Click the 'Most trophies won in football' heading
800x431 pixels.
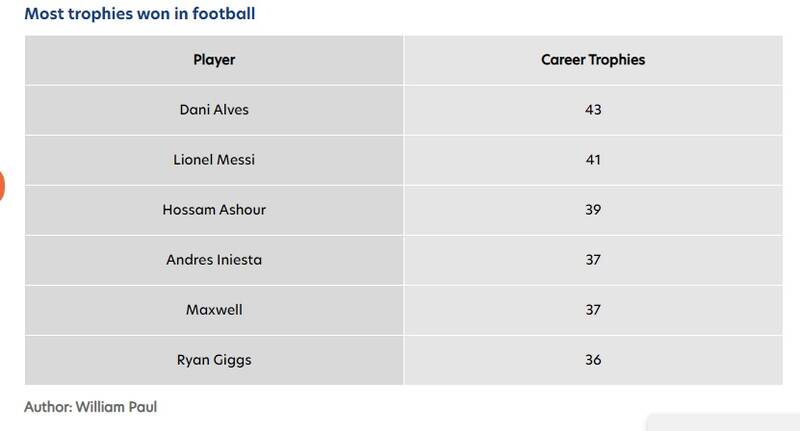point(139,15)
